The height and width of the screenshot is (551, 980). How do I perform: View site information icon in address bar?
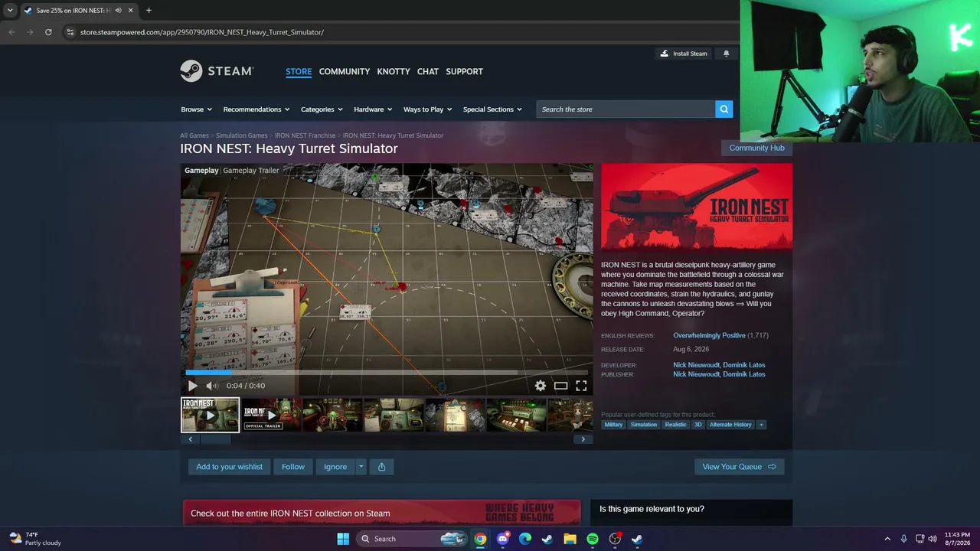coord(70,32)
